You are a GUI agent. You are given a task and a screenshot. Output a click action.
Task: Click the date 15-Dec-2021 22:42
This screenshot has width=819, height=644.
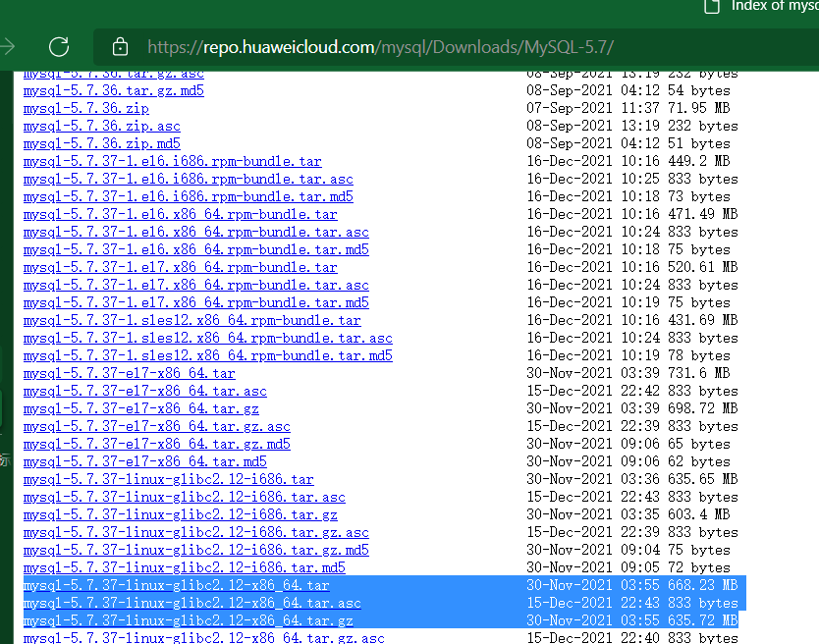point(593,391)
